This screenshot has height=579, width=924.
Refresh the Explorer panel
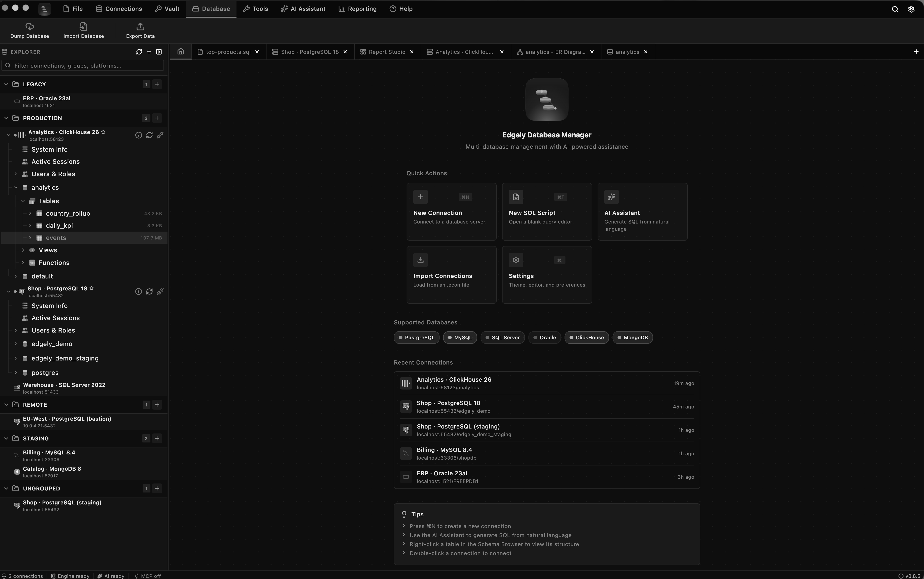click(x=139, y=52)
